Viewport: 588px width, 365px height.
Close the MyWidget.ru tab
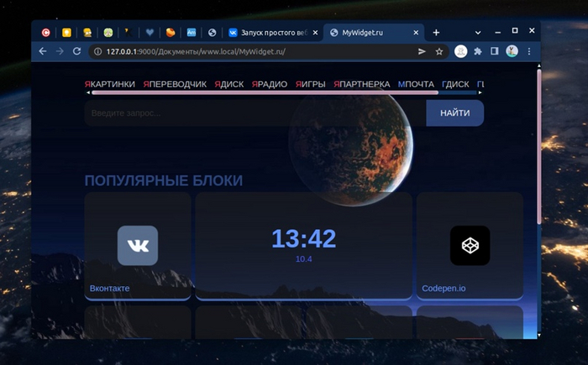coord(416,32)
